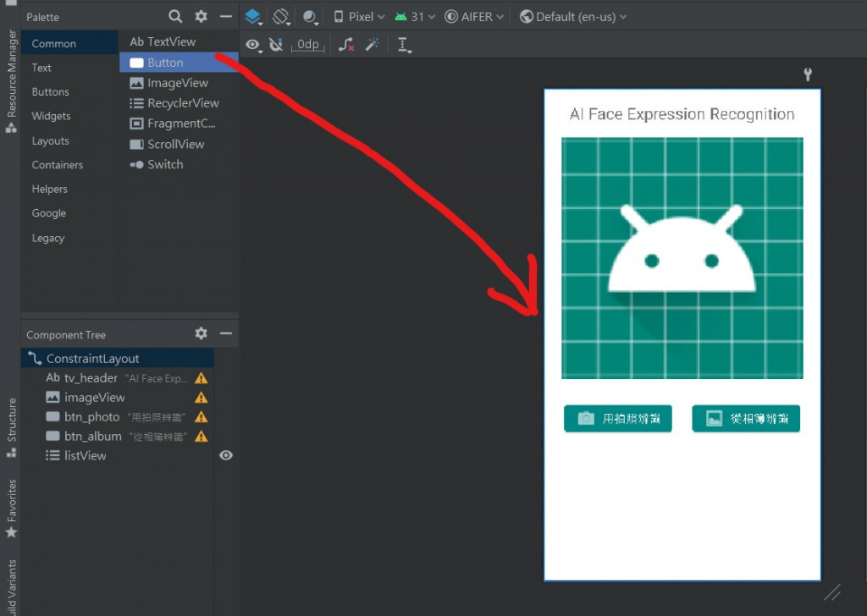Open the design surface layers dropdown
This screenshot has width=867, height=616.
tap(253, 17)
